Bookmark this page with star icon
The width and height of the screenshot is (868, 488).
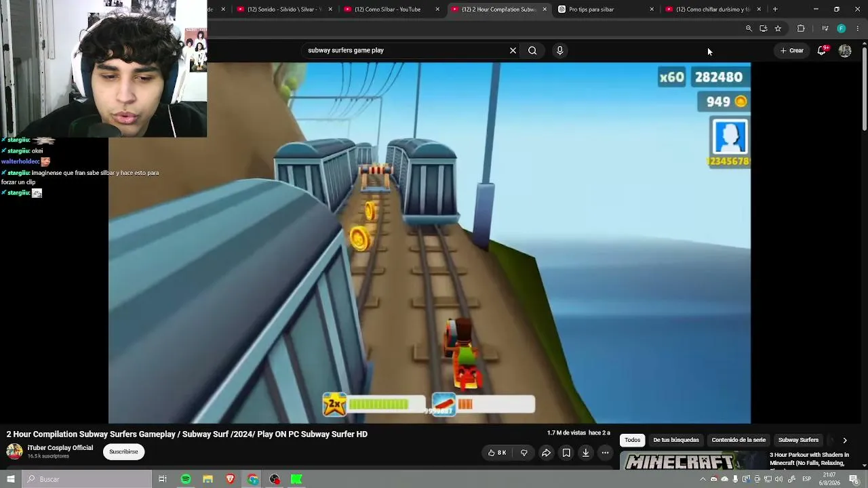(x=778, y=28)
